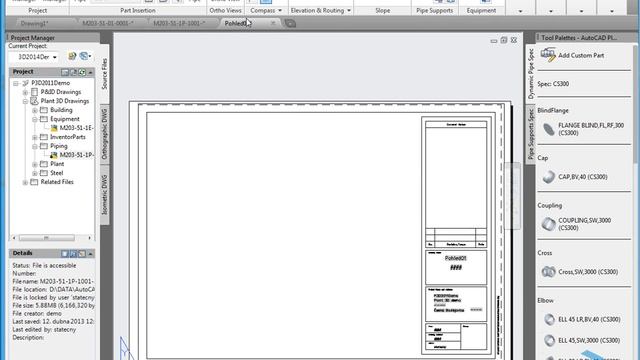The image size is (640, 360).
Task: Collapse the Piping folder
Action: pyautogui.click(x=35, y=146)
